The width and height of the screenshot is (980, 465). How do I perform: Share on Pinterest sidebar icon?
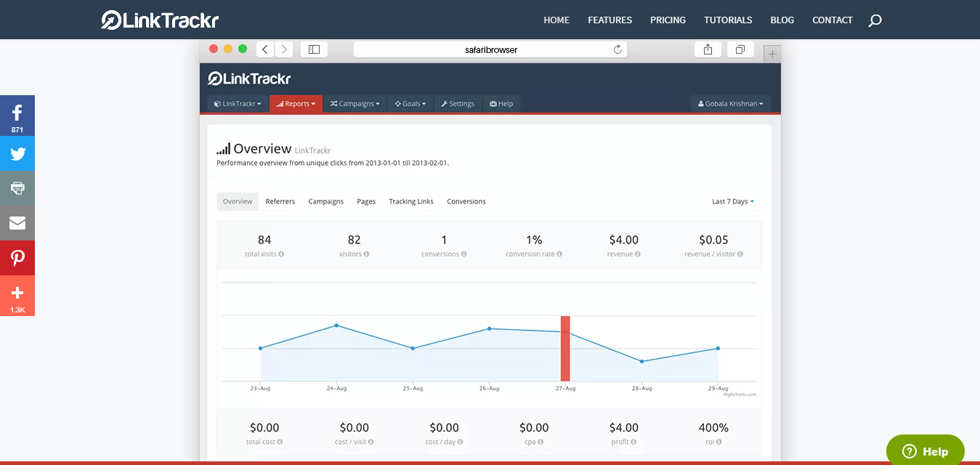(17, 258)
